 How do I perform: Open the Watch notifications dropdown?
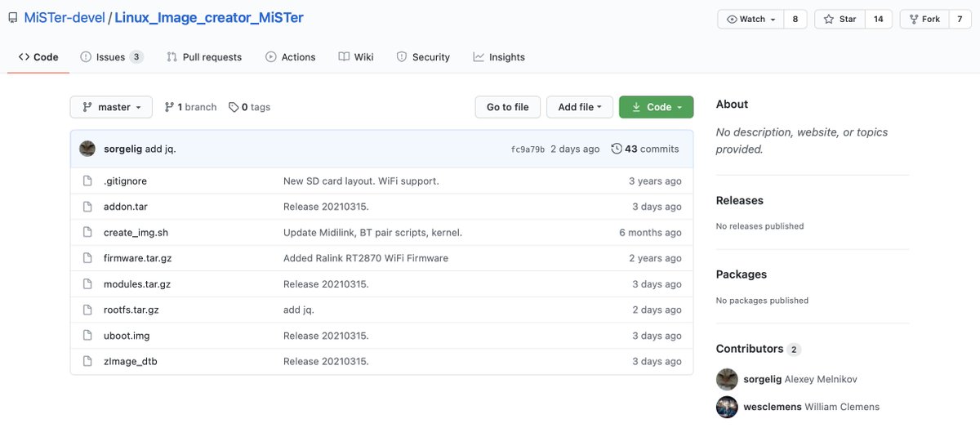point(751,19)
